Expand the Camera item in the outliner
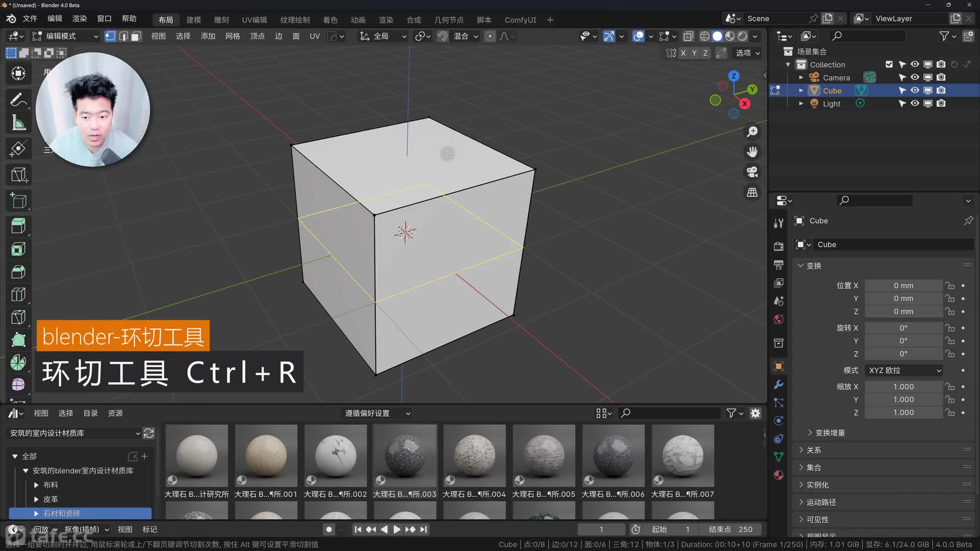The image size is (980, 551). 801,78
